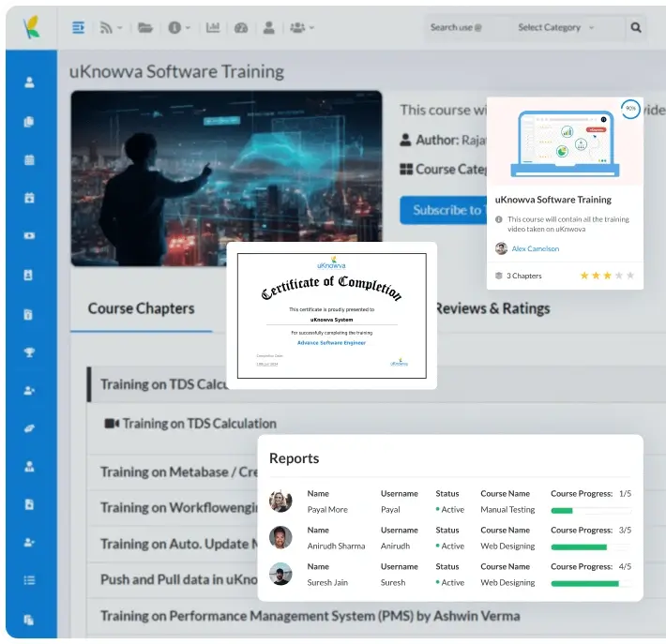Click the name Anirudh Sharma
Viewport: 666px width, 644px height.
pos(336,546)
